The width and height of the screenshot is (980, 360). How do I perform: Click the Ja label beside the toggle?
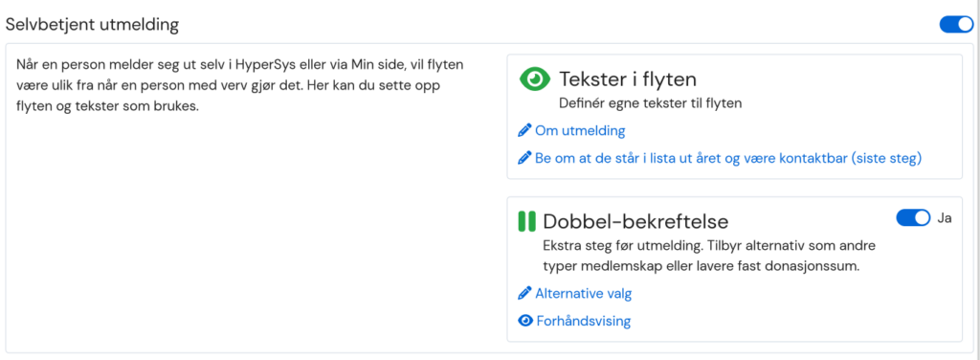pos(945,218)
